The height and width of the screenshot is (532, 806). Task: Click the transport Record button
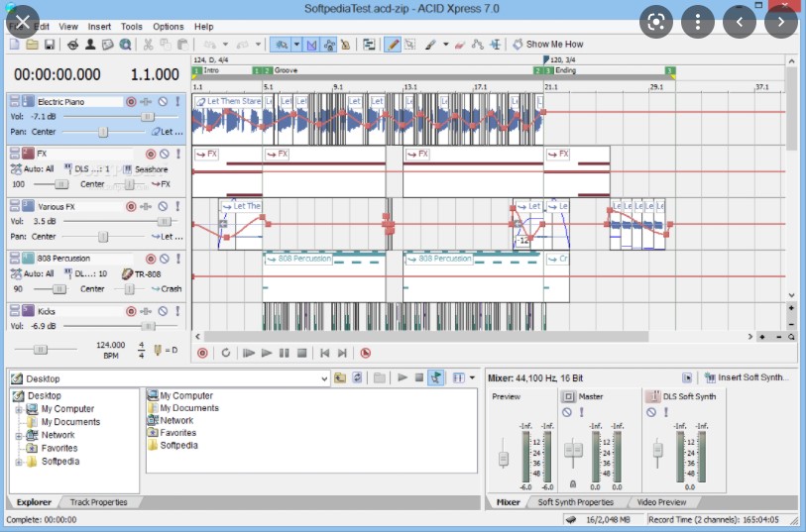click(202, 354)
